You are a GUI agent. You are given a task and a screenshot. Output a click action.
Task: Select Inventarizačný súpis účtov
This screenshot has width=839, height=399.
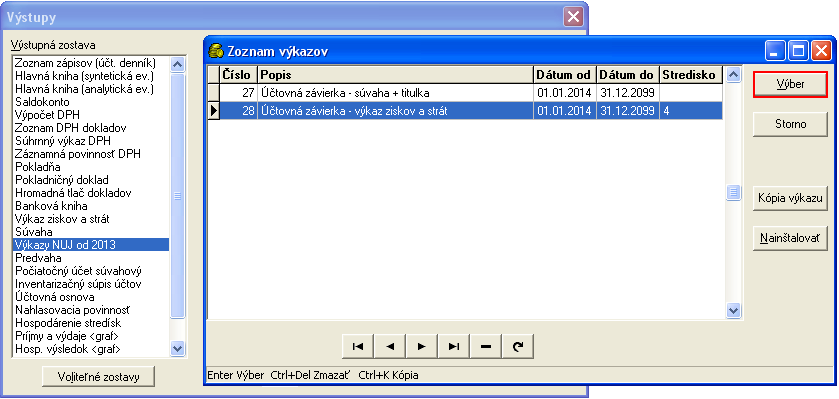pos(91,284)
